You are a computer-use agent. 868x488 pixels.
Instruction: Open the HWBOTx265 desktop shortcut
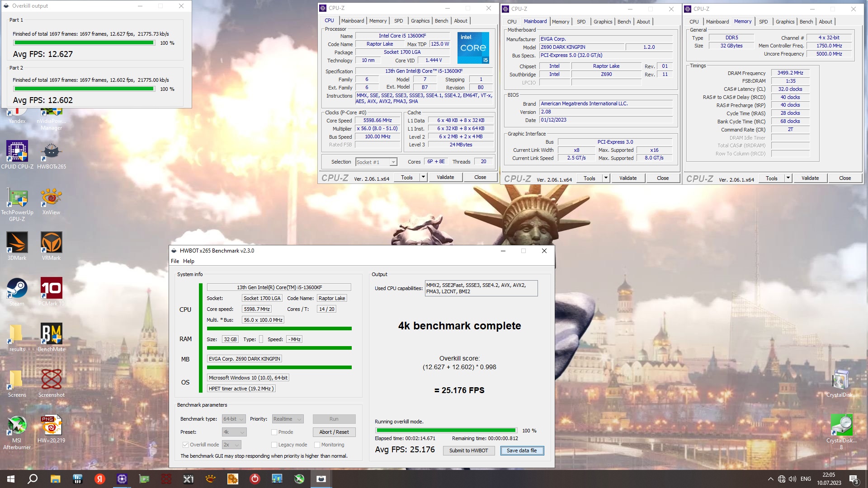(51, 155)
